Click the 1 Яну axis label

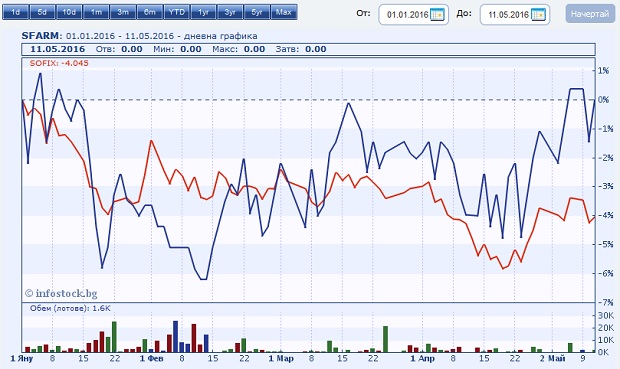(22, 359)
